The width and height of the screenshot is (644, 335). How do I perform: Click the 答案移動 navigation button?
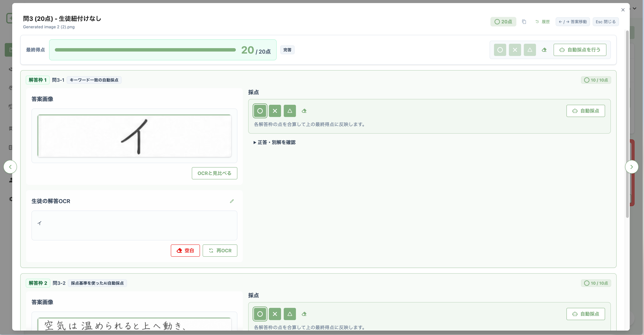pos(573,22)
